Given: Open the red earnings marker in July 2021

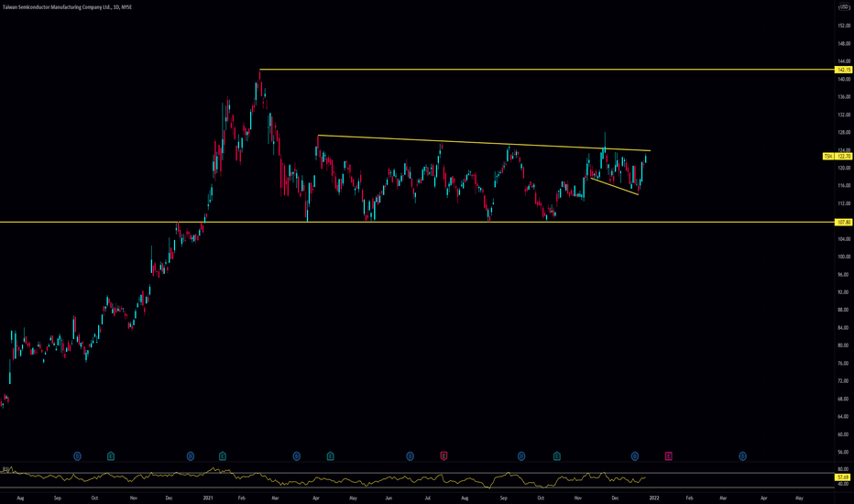Looking at the screenshot, I should [443, 456].
